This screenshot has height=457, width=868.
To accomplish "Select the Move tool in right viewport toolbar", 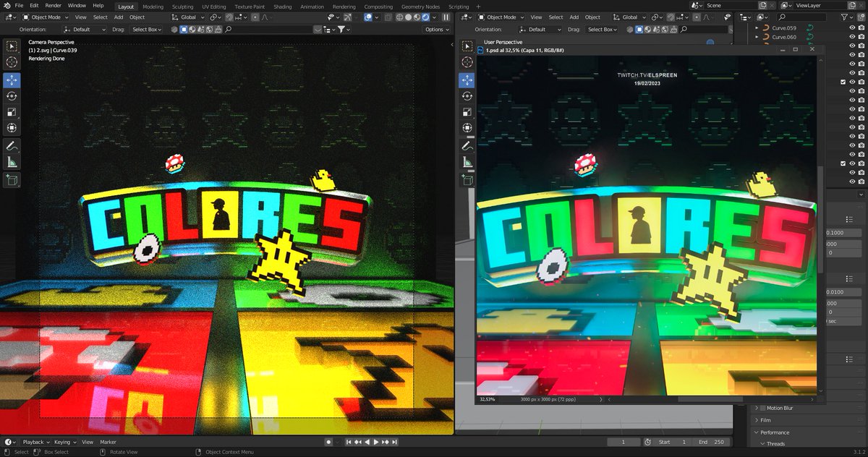I will [467, 80].
